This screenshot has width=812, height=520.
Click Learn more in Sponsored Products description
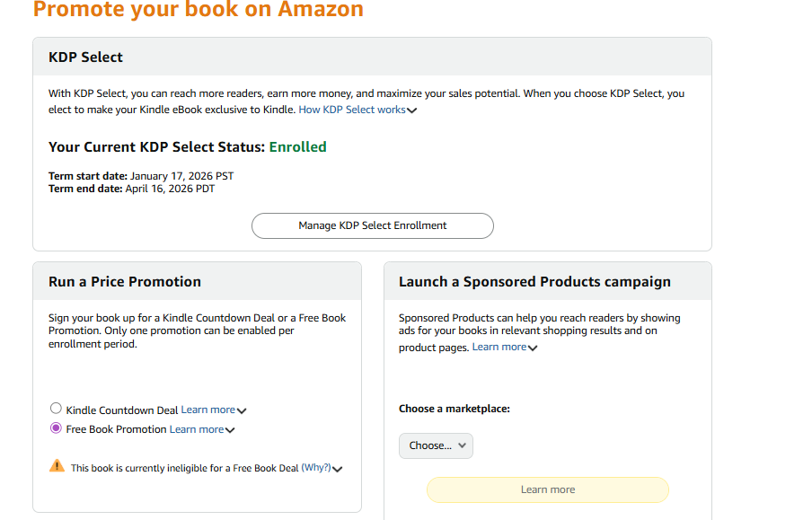click(499, 347)
